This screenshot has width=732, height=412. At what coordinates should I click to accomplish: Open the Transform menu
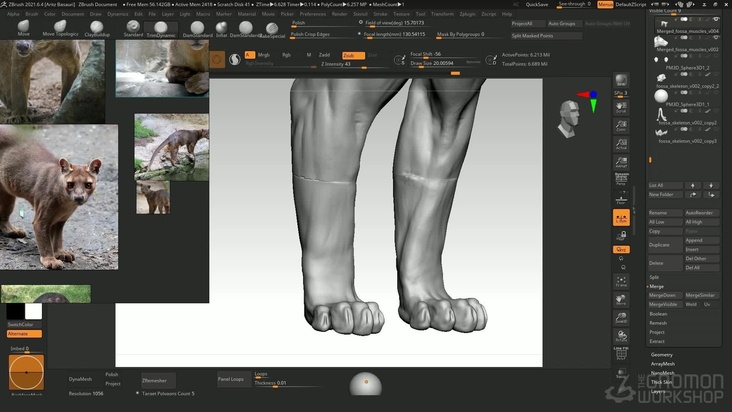pyautogui.click(x=442, y=14)
